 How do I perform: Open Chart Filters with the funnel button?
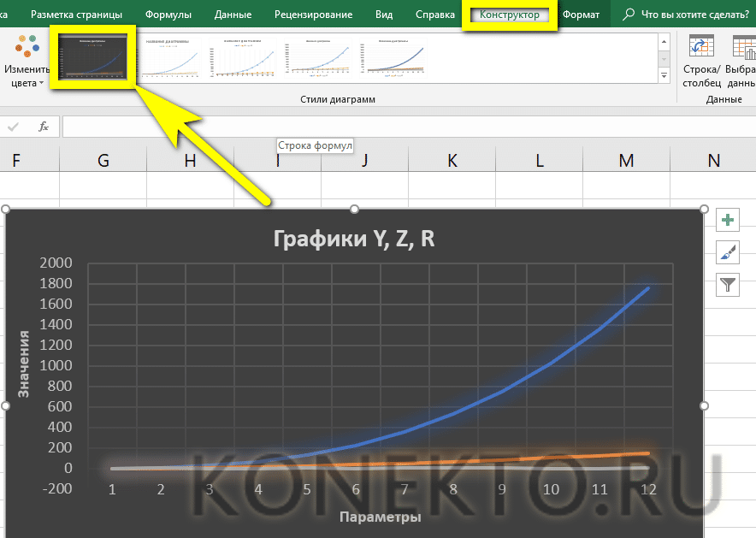[728, 284]
